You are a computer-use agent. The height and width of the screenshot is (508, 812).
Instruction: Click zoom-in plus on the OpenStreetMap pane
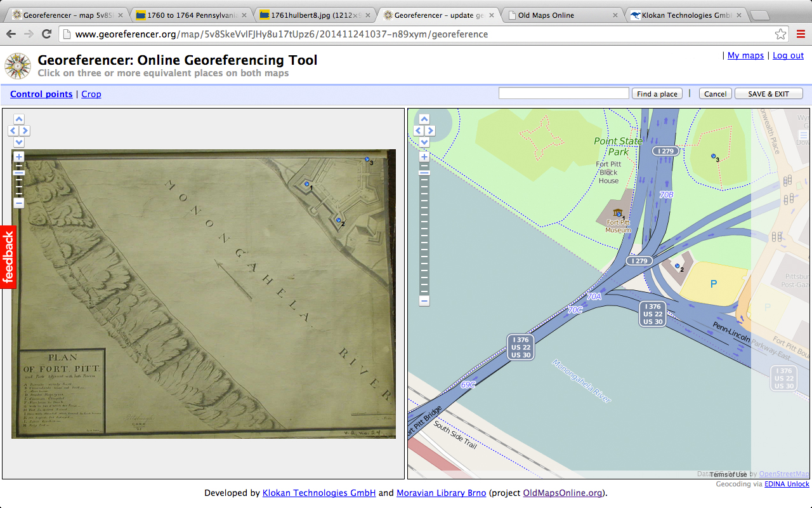coord(424,157)
